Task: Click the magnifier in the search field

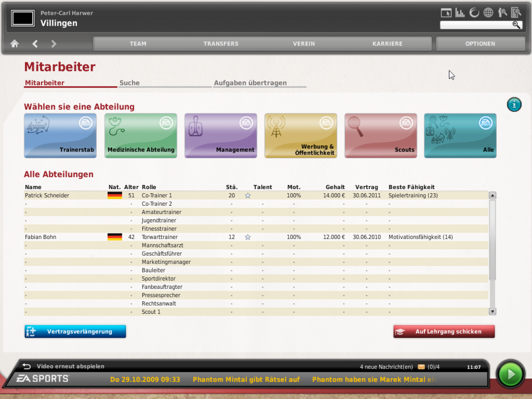Action: coord(516,25)
